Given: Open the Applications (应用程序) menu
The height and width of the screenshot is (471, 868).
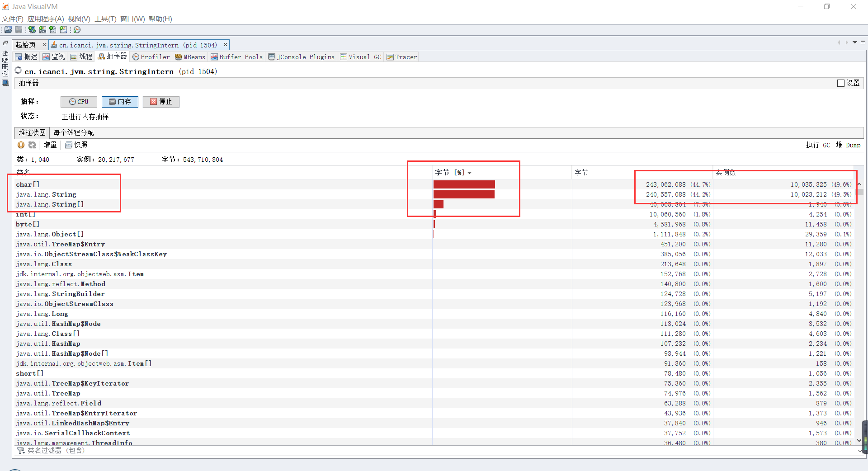Looking at the screenshot, I should (x=46, y=19).
